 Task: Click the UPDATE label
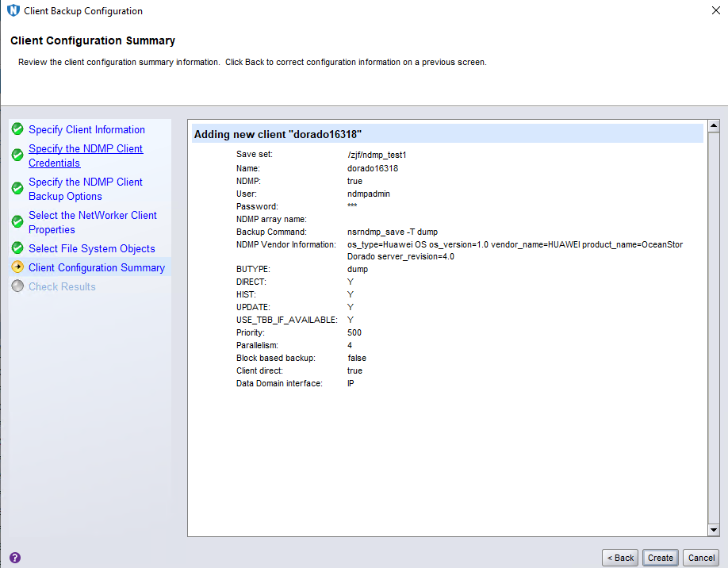pos(253,307)
